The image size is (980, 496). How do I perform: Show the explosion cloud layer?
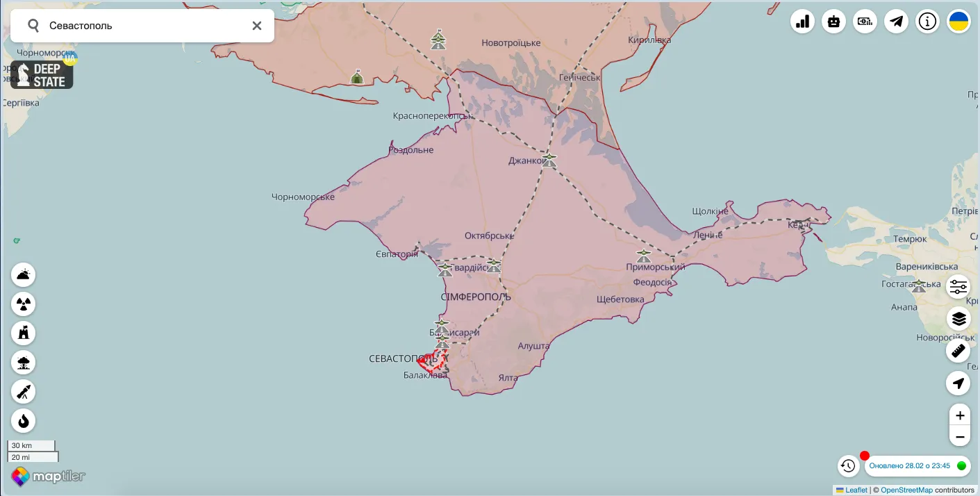click(x=24, y=363)
